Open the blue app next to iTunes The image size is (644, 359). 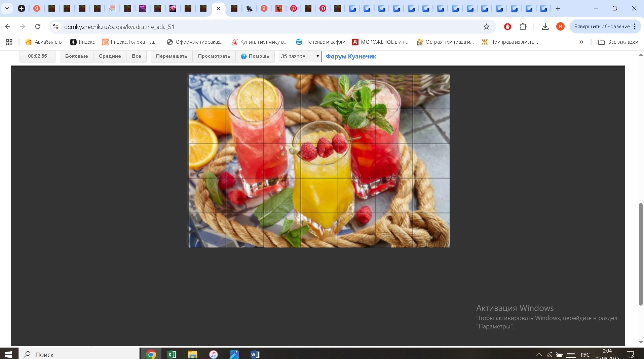click(x=234, y=354)
